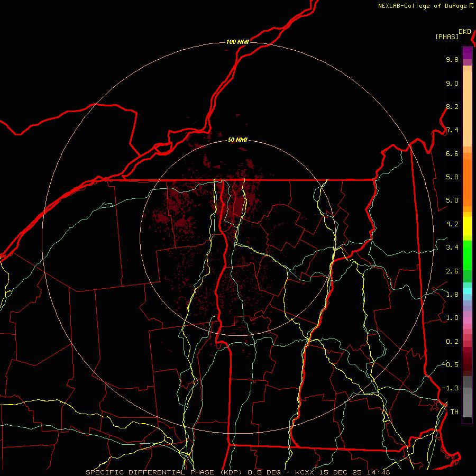476x476 pixels.
Task: Click the 0.5 DEG elevation text
Action: click(264, 472)
